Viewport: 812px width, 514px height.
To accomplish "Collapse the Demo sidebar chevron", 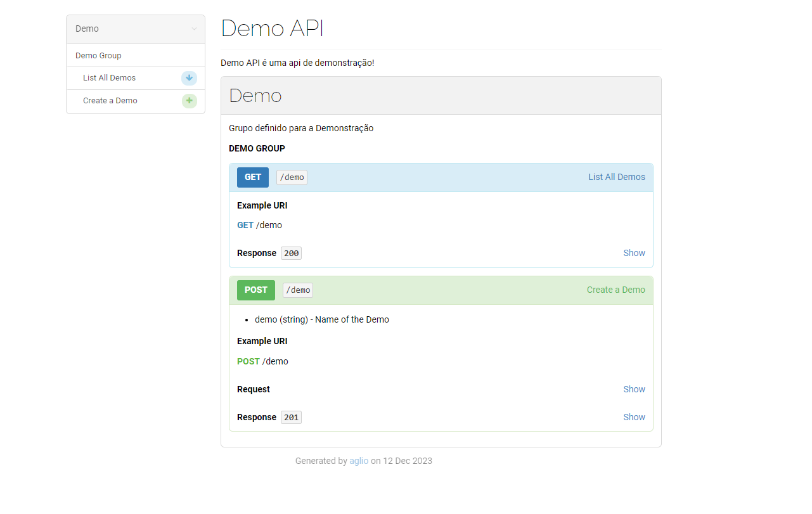I will [194, 29].
